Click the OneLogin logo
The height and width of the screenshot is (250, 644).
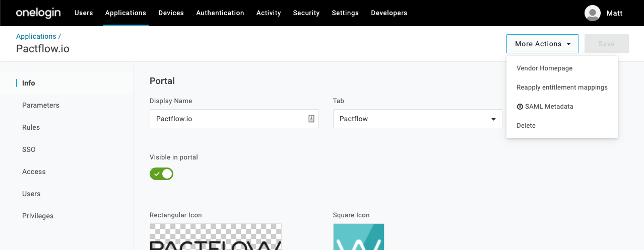click(39, 13)
